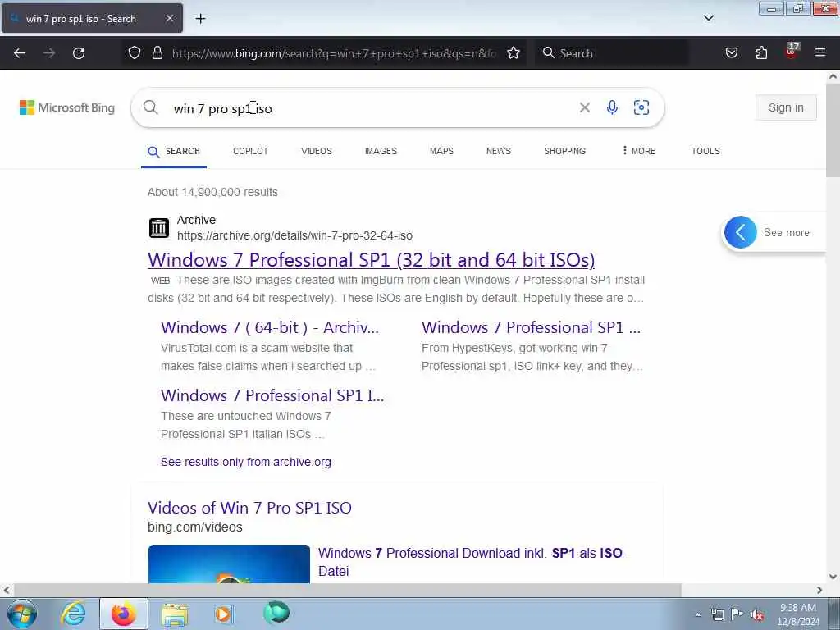Image resolution: width=840 pixels, height=630 pixels.
Task: Click the Bing search magnifier icon
Action: pos(151,107)
